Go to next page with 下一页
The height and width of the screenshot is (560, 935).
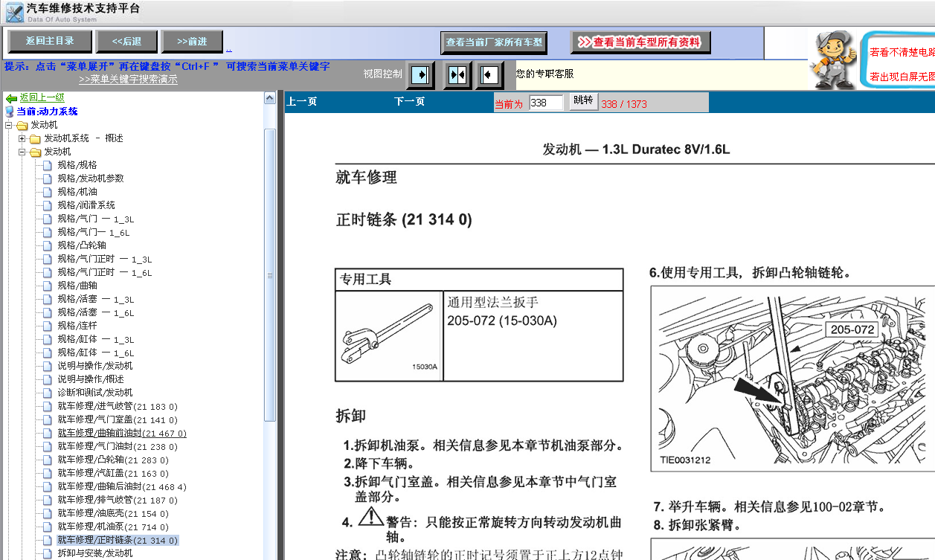point(409,102)
